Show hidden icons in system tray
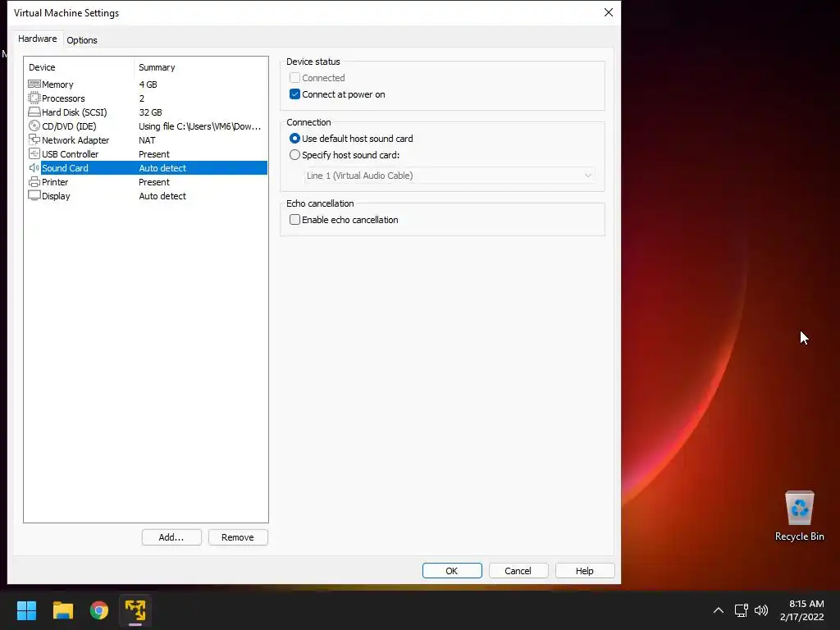Viewport: 840px width, 630px height. coord(719,610)
